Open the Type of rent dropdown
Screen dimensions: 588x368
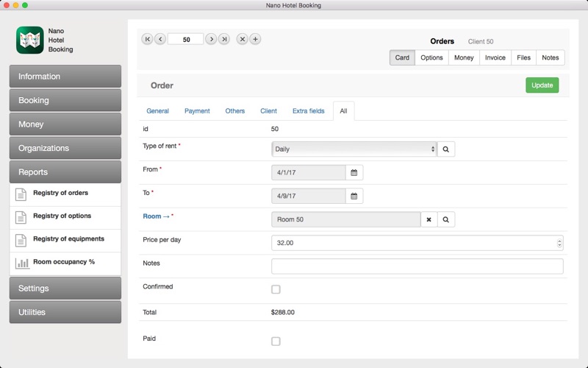coord(354,149)
